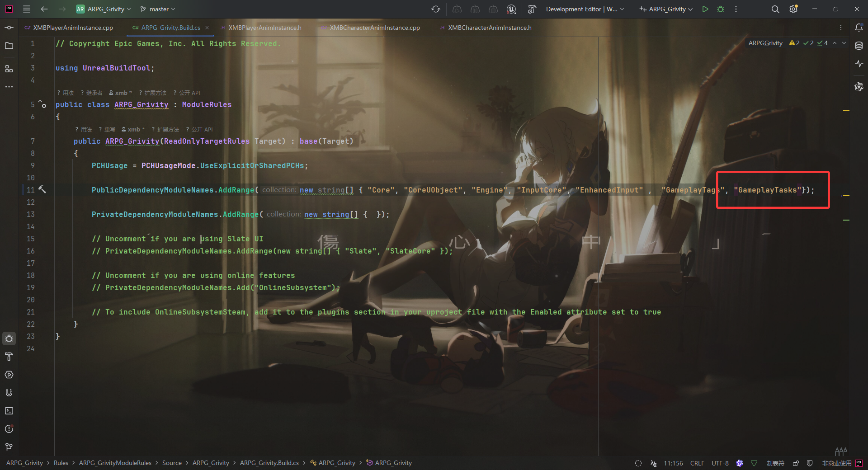Show more tool windows (left ellipsis)
Image resolution: width=868 pixels, height=470 pixels.
click(x=9, y=86)
